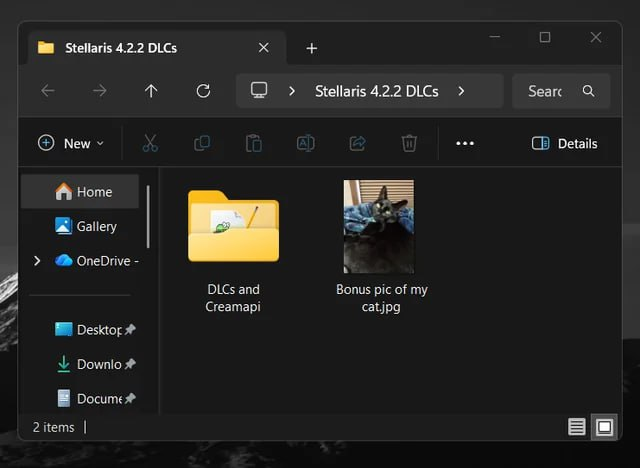Click the Search input field

coord(561,91)
